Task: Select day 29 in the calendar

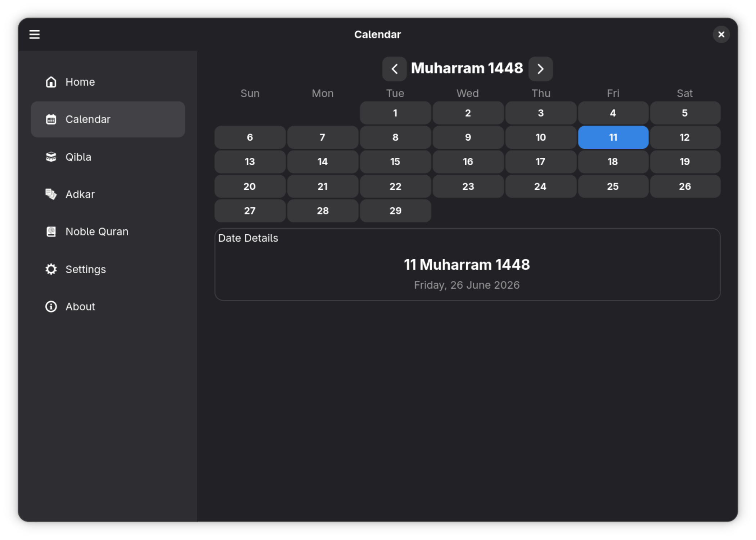Action: point(395,211)
